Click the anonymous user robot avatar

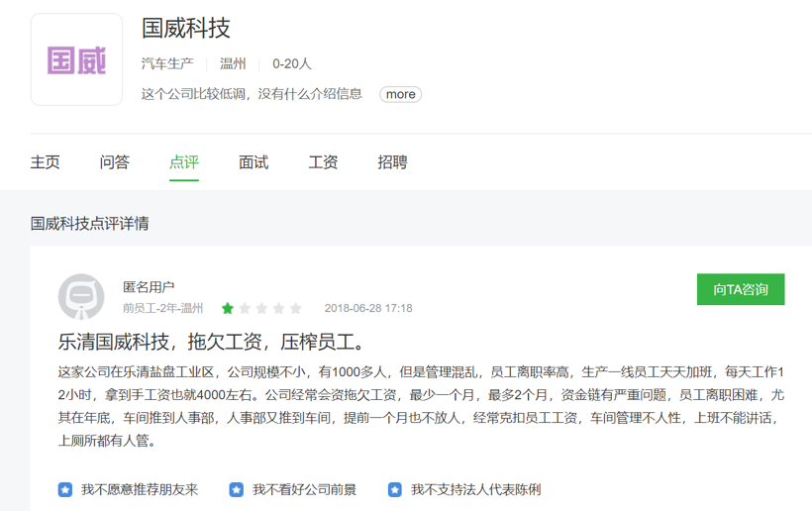[x=80, y=297]
